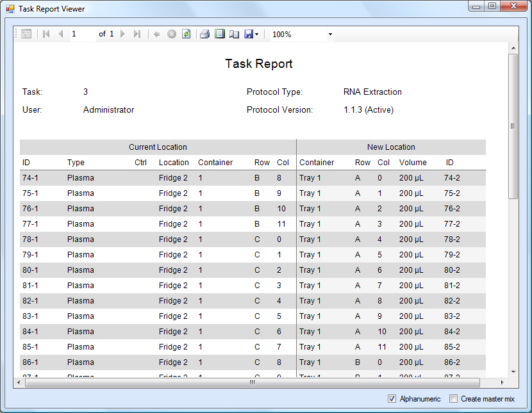
Task: Refresh the task report
Action: click(x=187, y=34)
